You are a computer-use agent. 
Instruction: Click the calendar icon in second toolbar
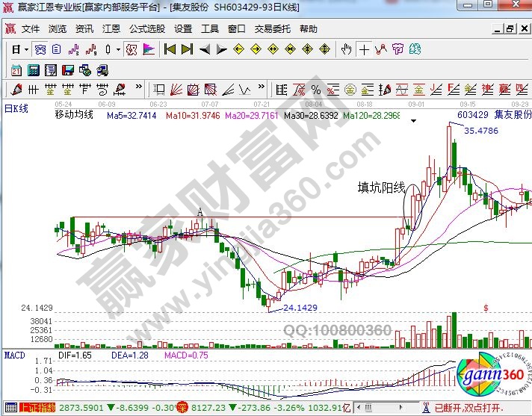pos(16,70)
